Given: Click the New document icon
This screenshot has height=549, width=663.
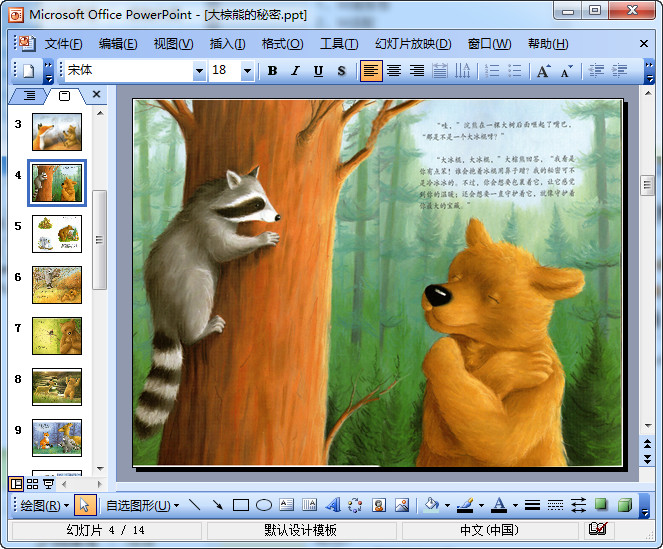Looking at the screenshot, I should tap(28, 71).
